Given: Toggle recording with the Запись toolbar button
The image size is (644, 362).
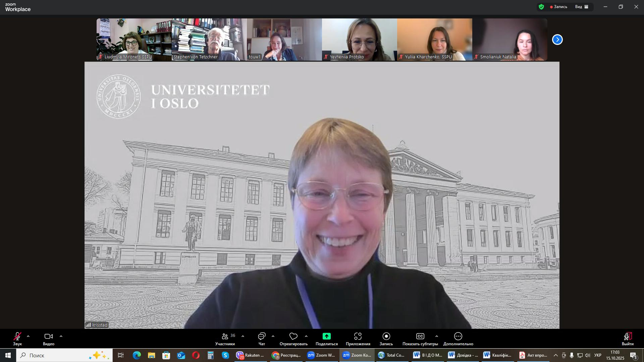Looking at the screenshot, I should (x=386, y=337).
